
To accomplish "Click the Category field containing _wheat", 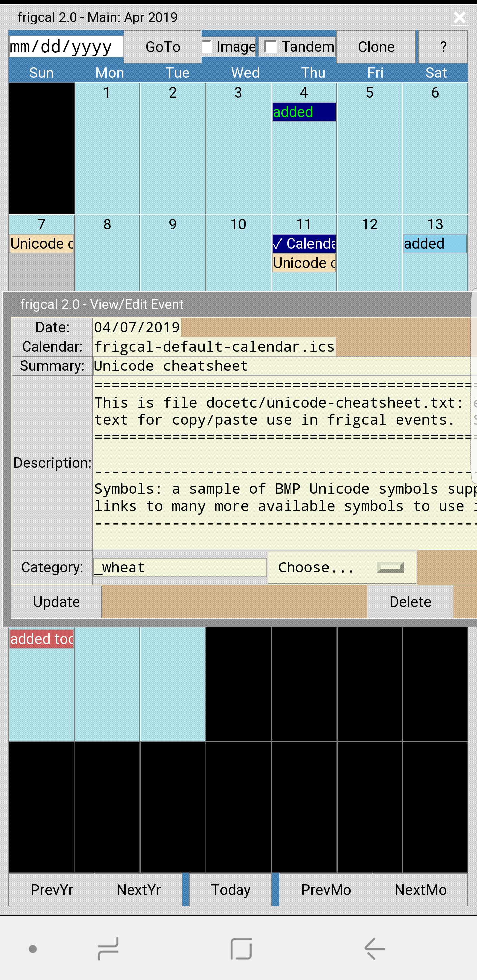I will tap(180, 567).
